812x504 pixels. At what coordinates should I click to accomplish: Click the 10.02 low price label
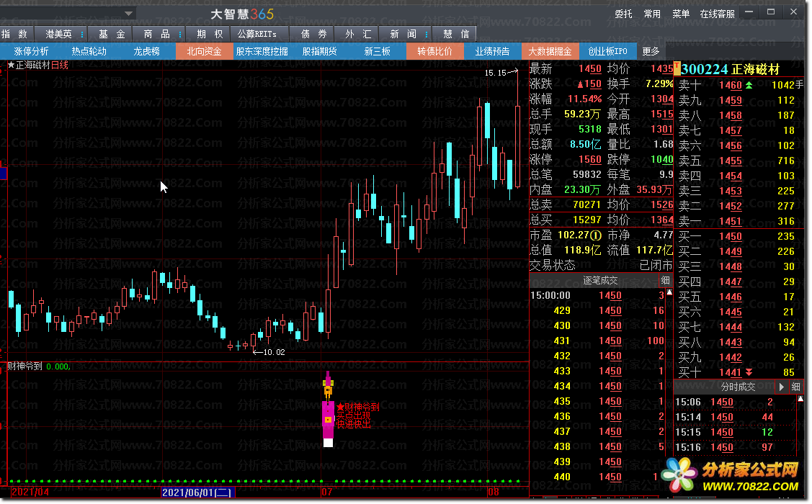[x=274, y=352]
